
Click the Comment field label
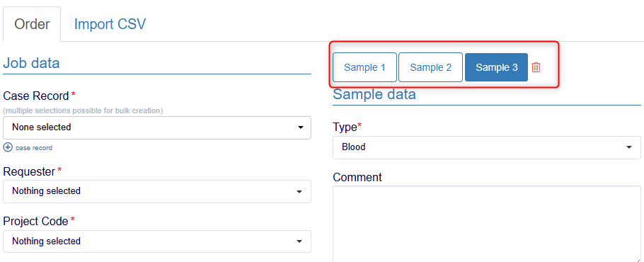point(357,178)
